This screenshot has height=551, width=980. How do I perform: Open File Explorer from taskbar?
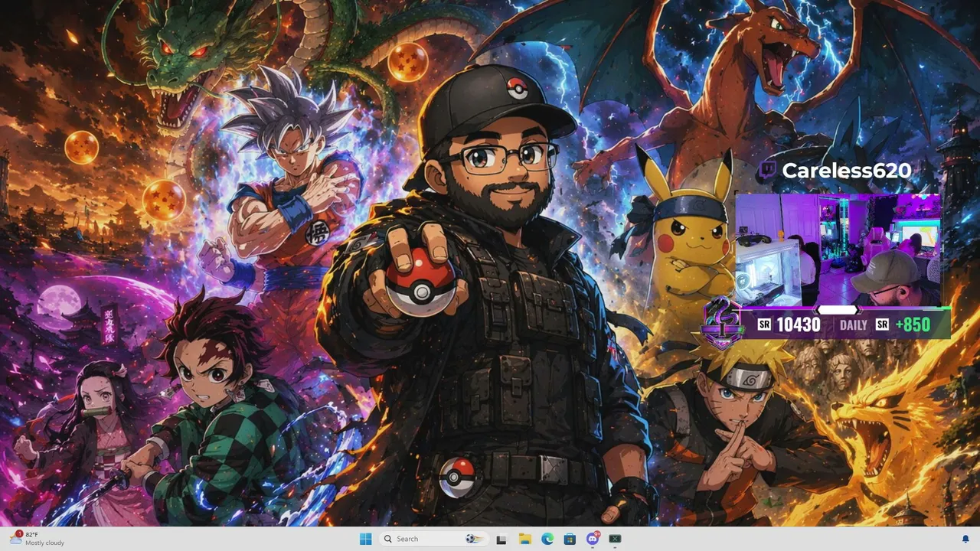click(x=524, y=539)
